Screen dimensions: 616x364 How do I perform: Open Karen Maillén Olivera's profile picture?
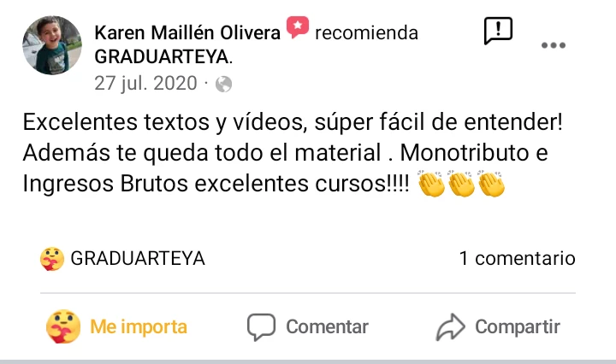[x=52, y=45]
